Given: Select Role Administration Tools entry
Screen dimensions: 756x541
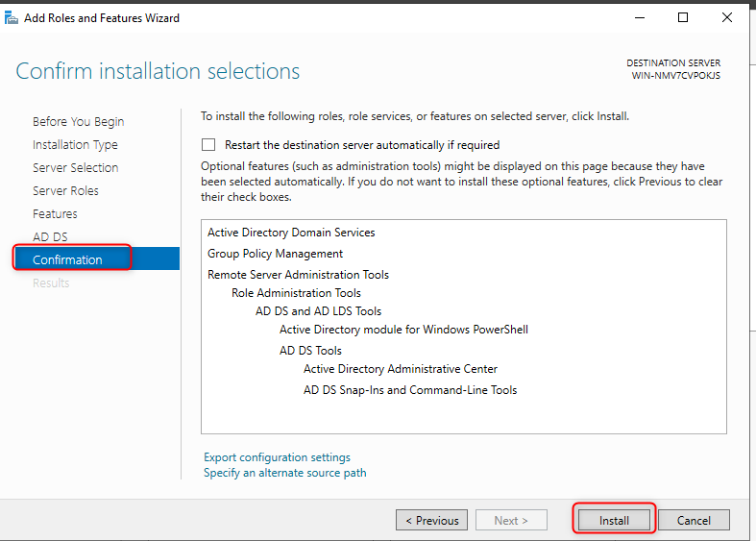Looking at the screenshot, I should [296, 293].
